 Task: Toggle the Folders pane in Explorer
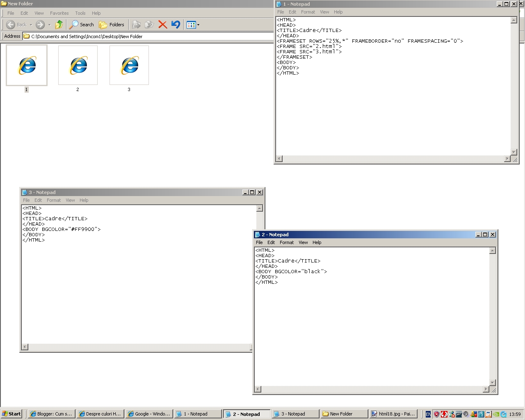tap(112, 25)
